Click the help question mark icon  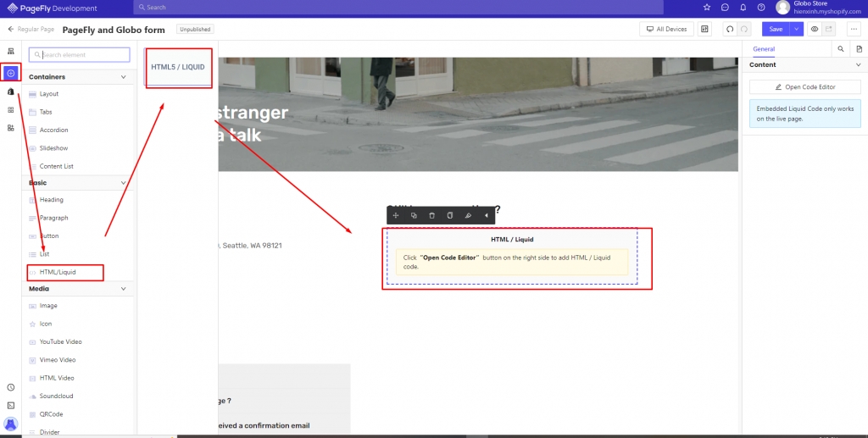(761, 8)
